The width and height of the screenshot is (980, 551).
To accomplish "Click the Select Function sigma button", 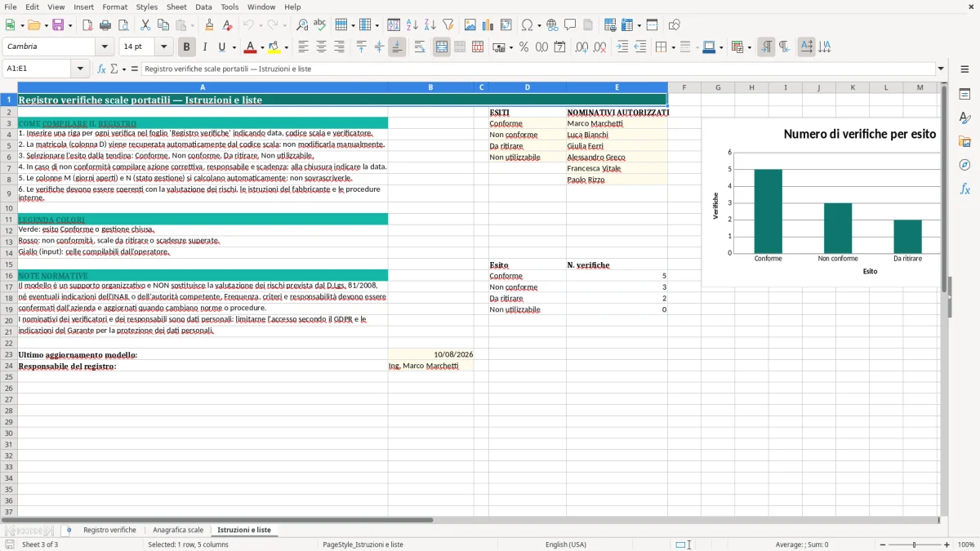I will (114, 69).
